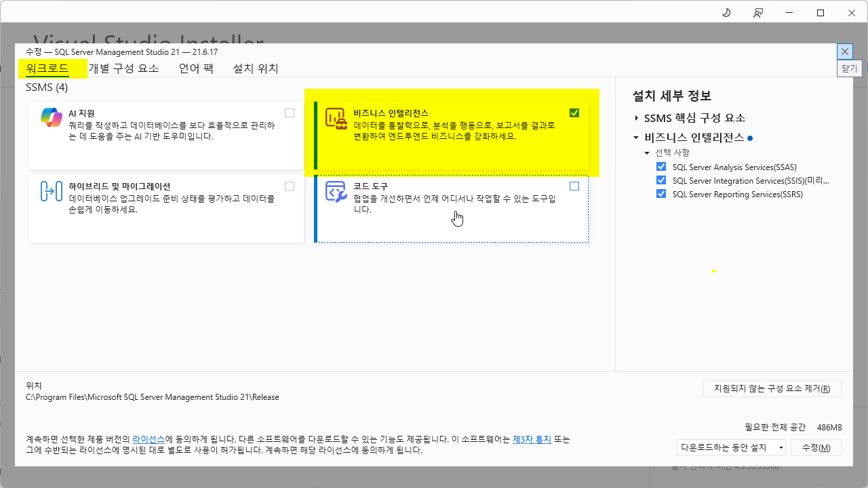Screen dimensions: 868x488
Task: Open the 제3자 통지 link
Action: (532, 439)
